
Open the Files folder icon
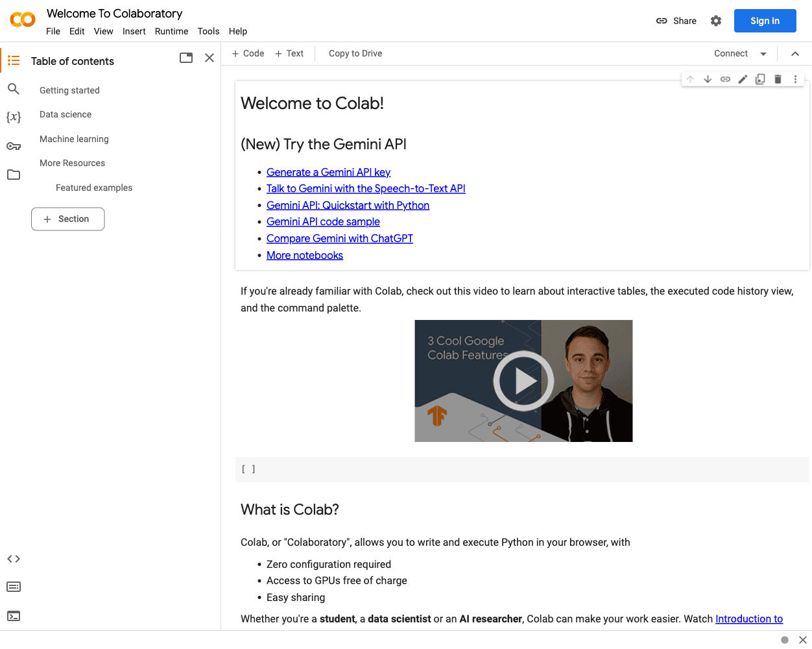point(14,175)
